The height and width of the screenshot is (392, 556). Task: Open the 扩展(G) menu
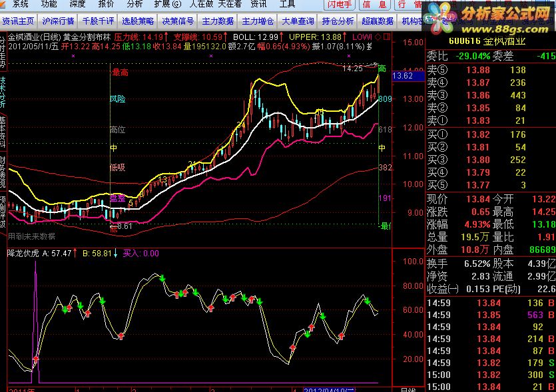pos(167,4)
